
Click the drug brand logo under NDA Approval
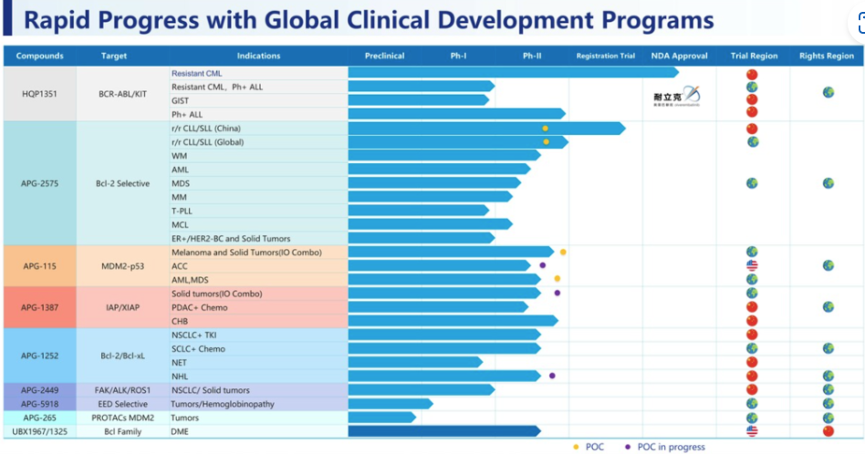679,98
